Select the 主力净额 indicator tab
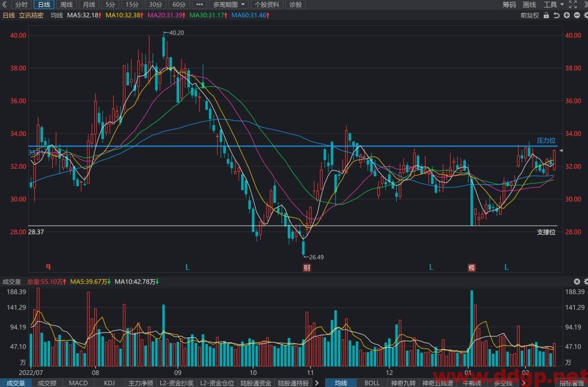Image resolution: width=588 pixels, height=387 pixels. point(141,383)
